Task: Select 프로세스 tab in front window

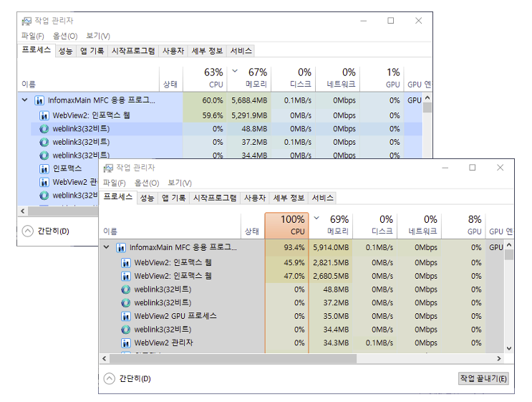Action: (117, 197)
